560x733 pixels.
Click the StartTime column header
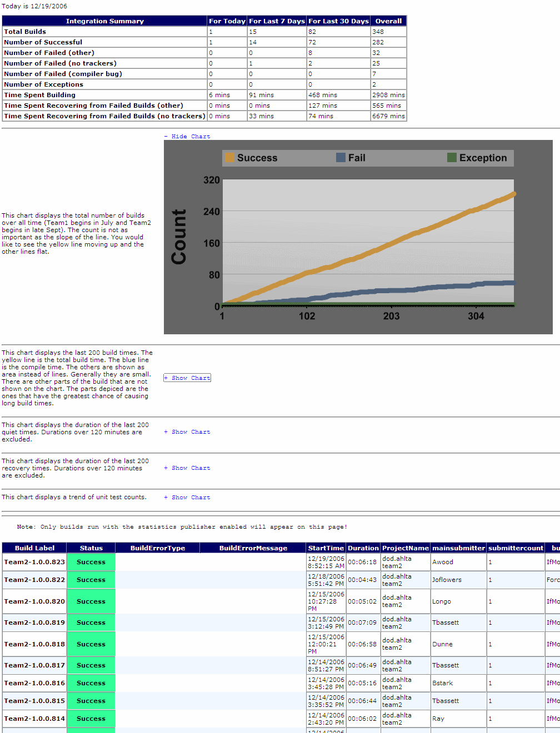tap(326, 548)
